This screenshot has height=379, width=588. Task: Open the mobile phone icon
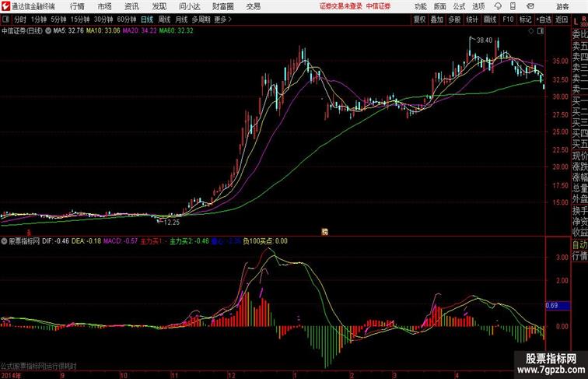tap(513, 6)
